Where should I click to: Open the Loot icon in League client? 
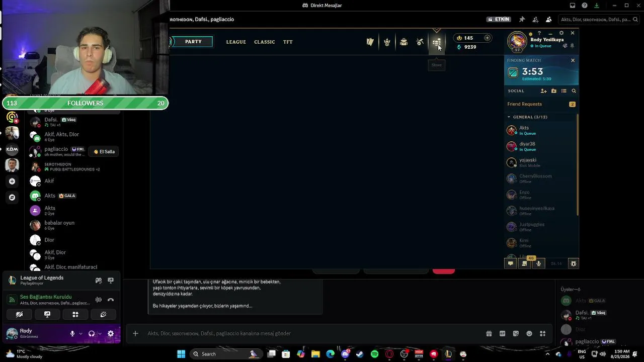pyautogui.click(x=420, y=42)
